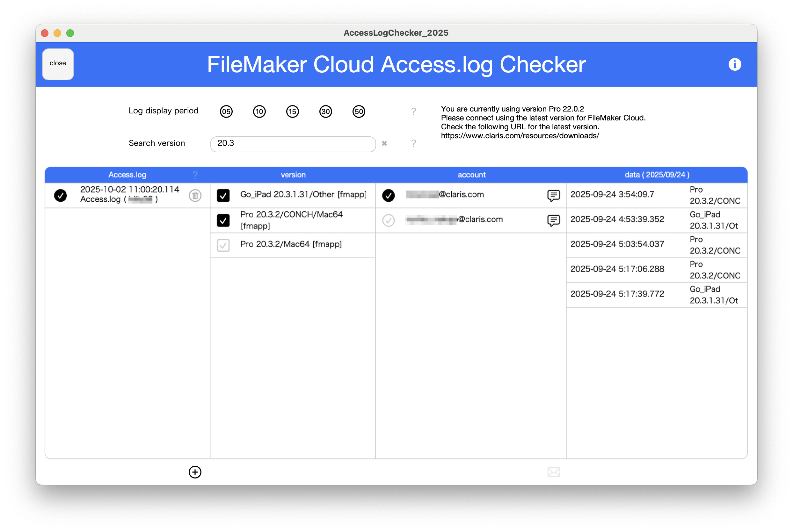Delete the Access.log entry using the trash icon
The height and width of the screenshot is (532, 793).
195,195
